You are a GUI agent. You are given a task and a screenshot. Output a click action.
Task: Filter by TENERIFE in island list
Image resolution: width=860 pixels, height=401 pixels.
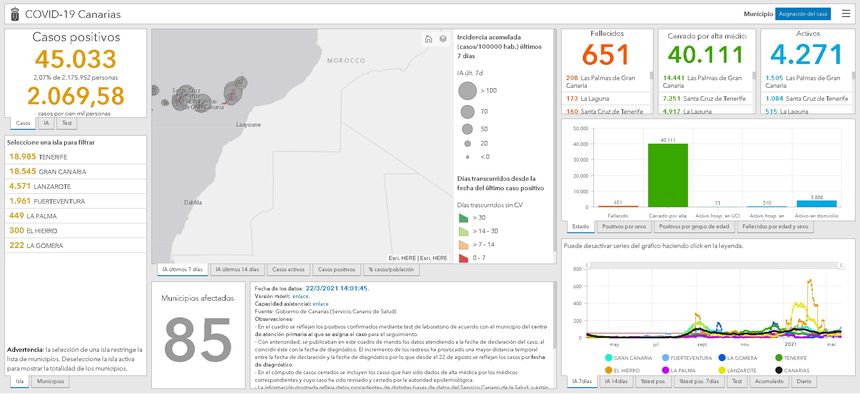[40, 156]
